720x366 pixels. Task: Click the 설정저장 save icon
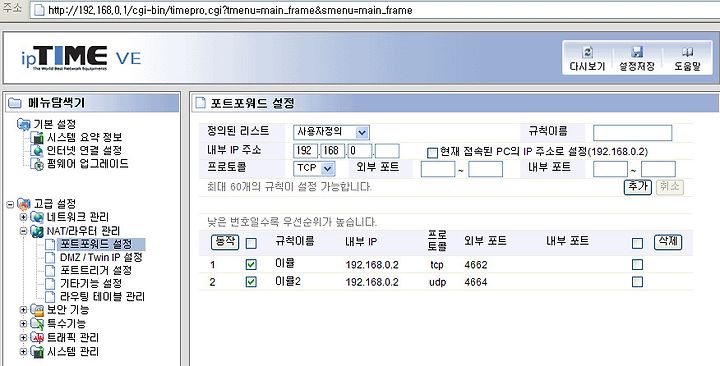[637, 52]
